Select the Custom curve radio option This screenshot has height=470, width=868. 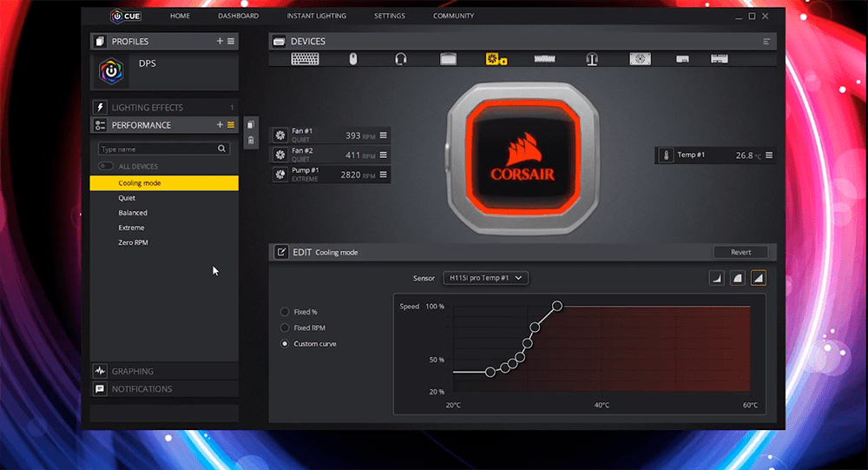click(x=285, y=344)
